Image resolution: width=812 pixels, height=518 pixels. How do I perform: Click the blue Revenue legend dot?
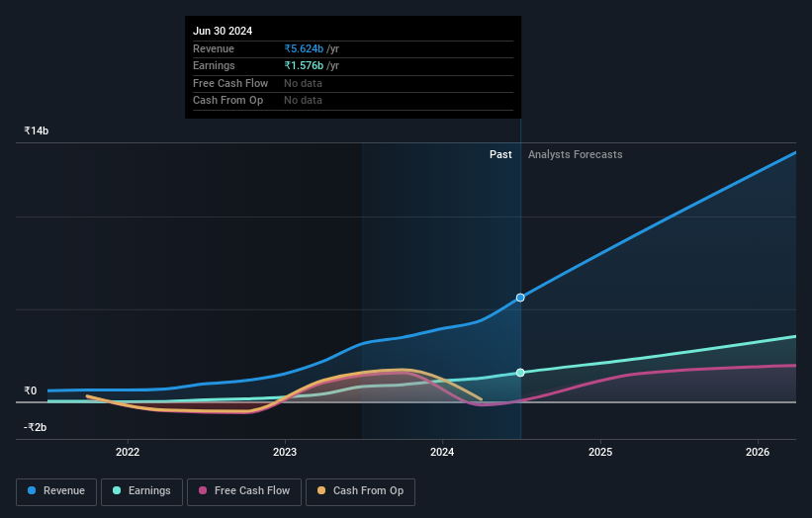(32, 490)
